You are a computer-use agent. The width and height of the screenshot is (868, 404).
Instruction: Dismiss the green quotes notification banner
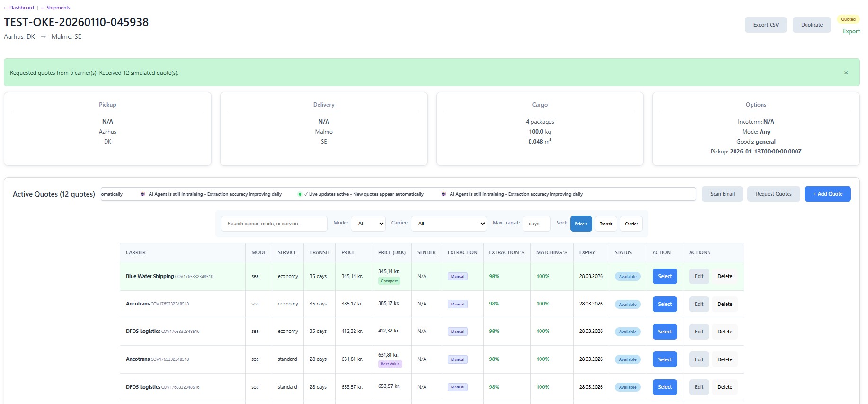[x=846, y=73]
